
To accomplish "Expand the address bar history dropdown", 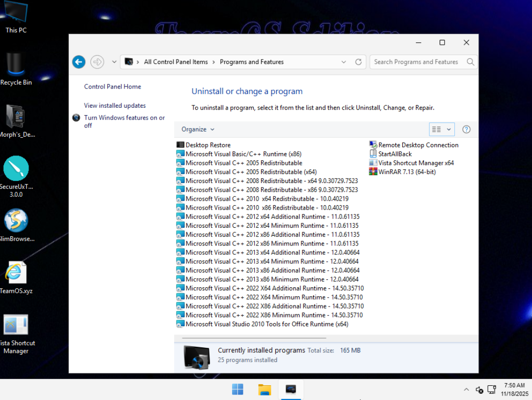I will coord(344,62).
